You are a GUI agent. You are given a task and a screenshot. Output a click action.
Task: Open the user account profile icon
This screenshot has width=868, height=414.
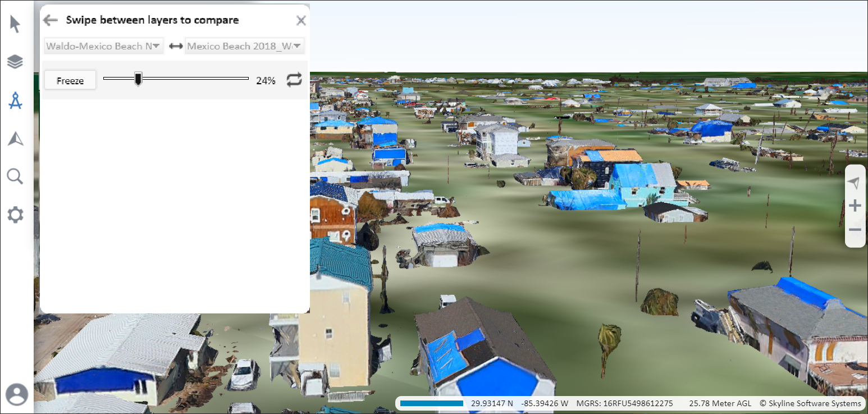(x=17, y=394)
